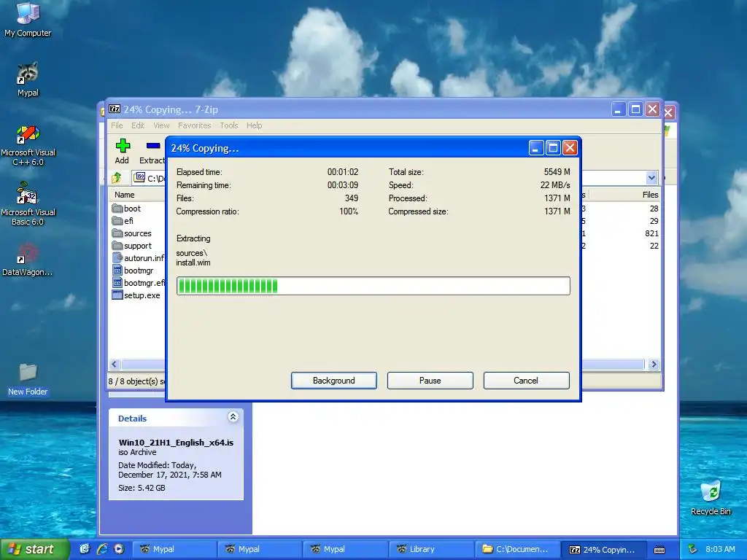Click the ISO icon in the address bar

pos(139,178)
